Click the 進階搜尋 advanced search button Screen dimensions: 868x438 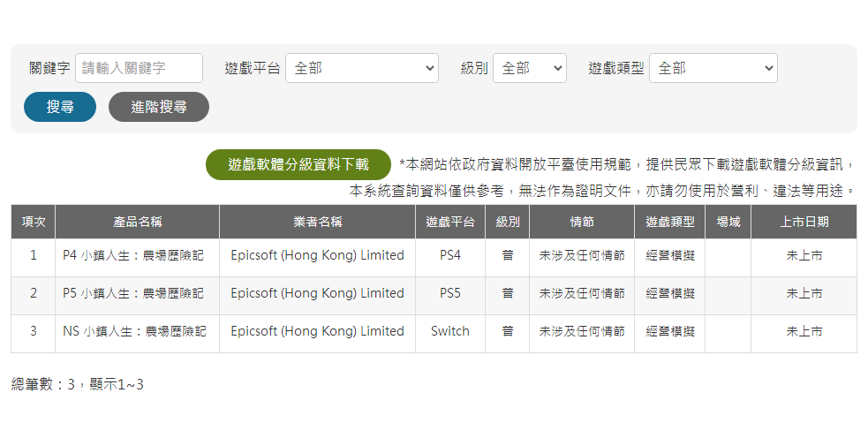(x=159, y=107)
